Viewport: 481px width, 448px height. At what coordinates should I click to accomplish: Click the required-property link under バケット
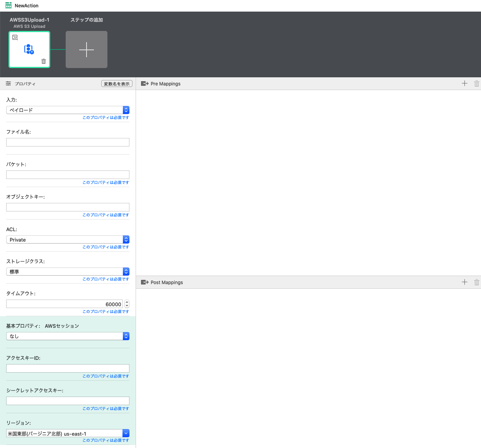[106, 182]
